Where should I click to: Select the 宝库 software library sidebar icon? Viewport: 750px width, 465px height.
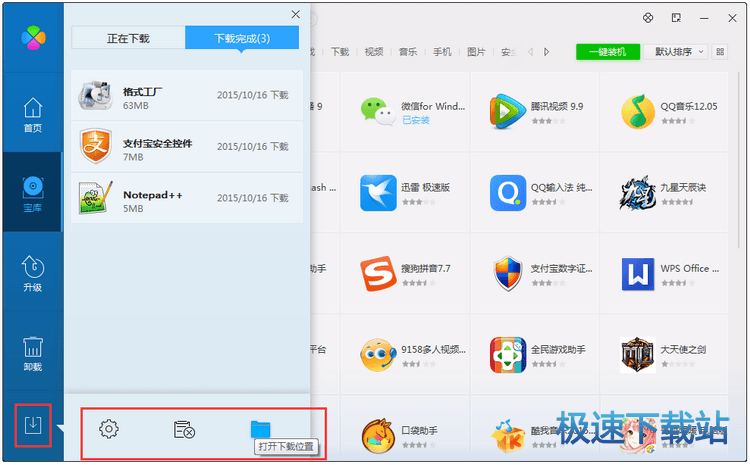pos(33,194)
